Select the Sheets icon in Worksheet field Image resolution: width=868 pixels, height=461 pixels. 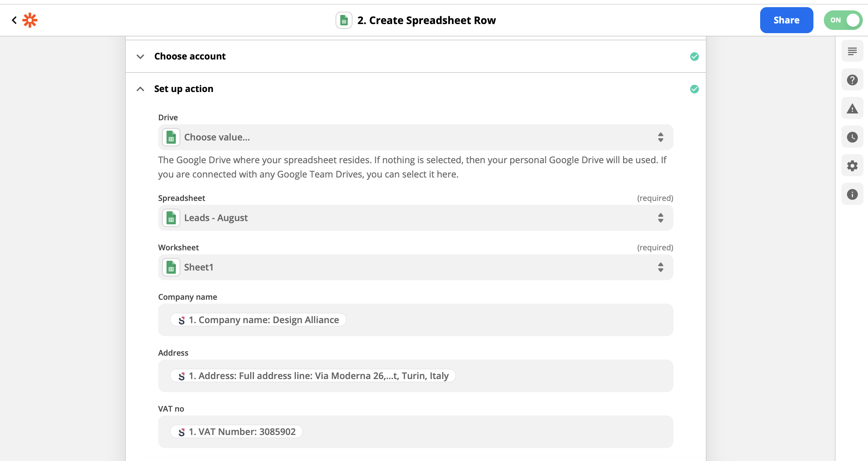[x=171, y=268]
